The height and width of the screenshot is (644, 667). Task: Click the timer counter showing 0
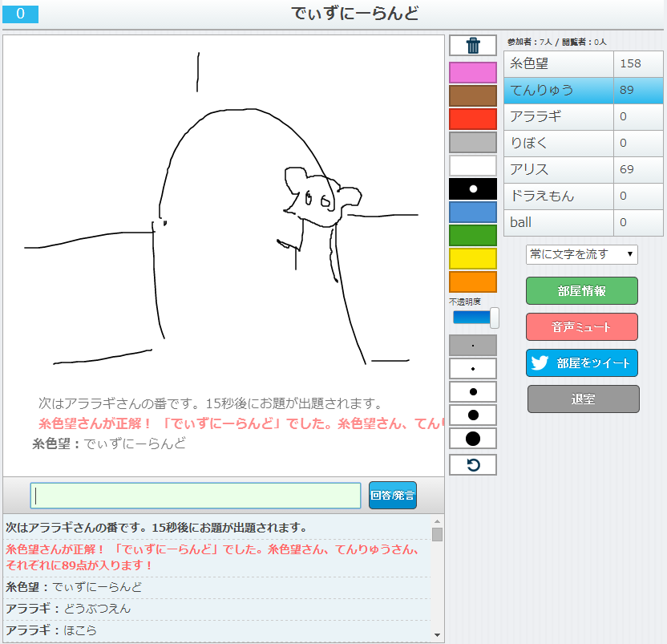point(20,14)
